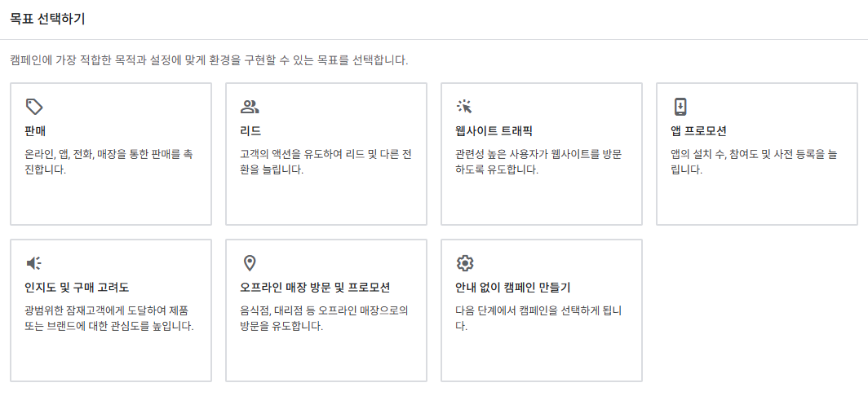
Task: Select the 안내 없이 캠페인 만들기 title
Action: pyautogui.click(x=513, y=288)
